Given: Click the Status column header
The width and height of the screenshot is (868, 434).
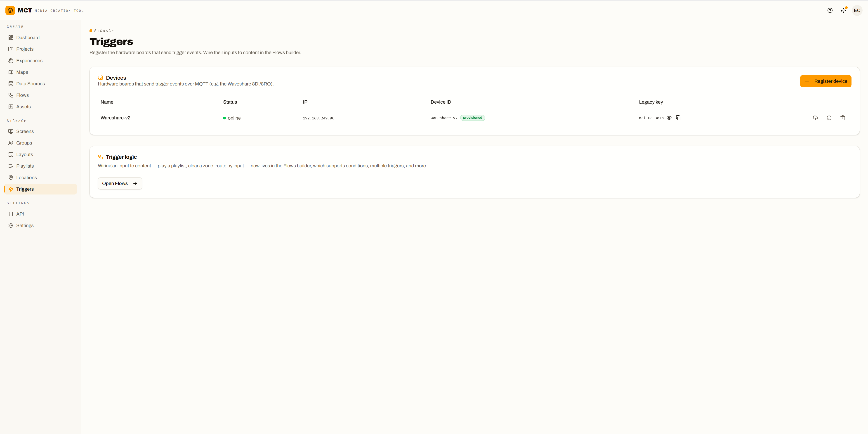Looking at the screenshot, I should click(x=230, y=102).
